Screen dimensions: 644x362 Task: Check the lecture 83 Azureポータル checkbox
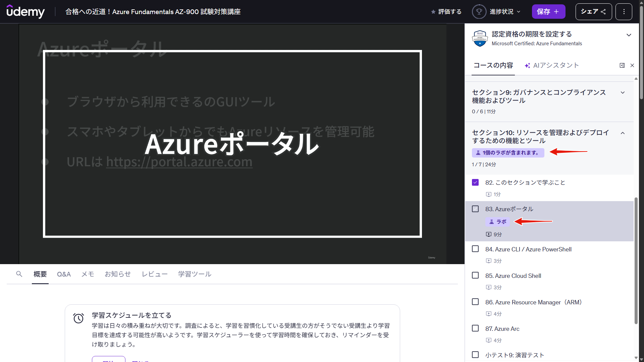click(x=475, y=209)
